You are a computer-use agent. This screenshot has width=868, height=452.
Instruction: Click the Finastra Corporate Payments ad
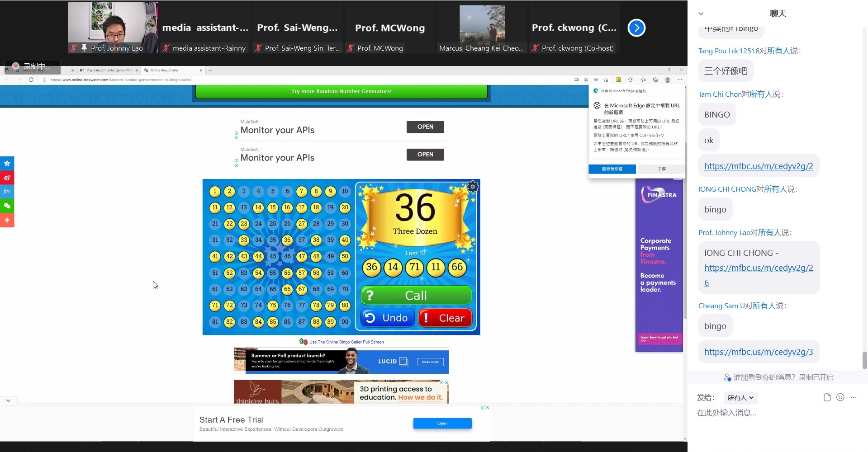click(x=659, y=265)
